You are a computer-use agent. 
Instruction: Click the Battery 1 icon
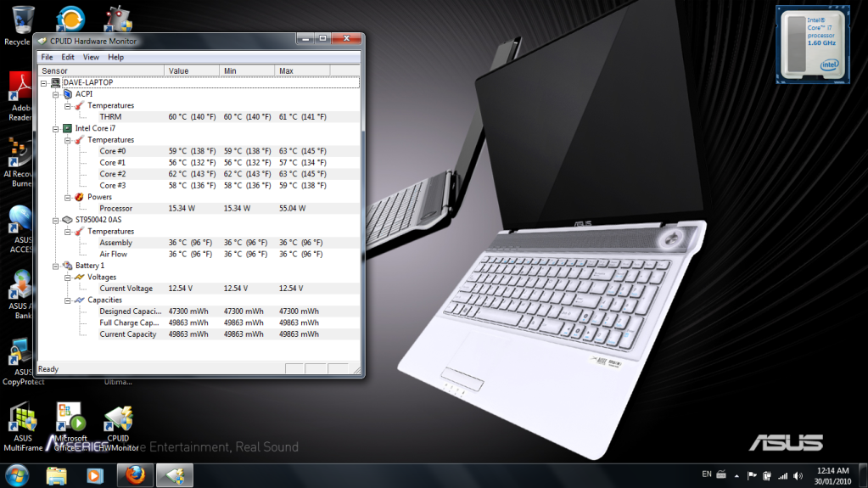click(x=68, y=266)
